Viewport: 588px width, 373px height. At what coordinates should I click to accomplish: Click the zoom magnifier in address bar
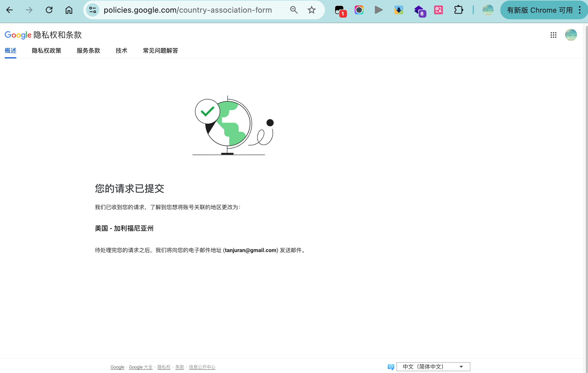tap(294, 10)
